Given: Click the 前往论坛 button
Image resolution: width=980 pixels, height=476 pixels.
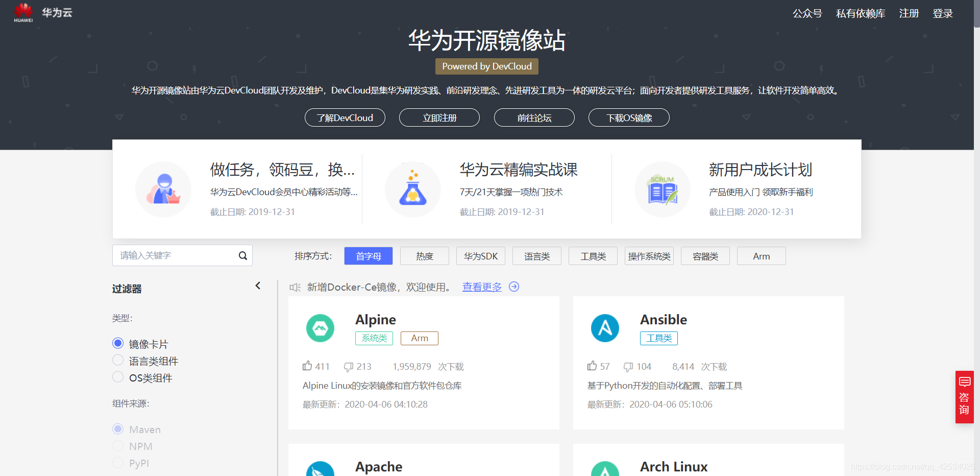Looking at the screenshot, I should (534, 117).
